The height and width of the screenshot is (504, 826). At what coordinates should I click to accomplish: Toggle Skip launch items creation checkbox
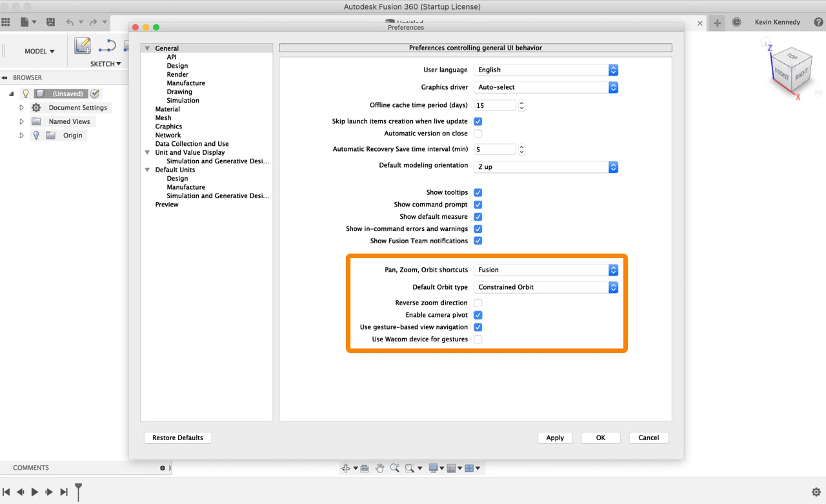point(478,121)
